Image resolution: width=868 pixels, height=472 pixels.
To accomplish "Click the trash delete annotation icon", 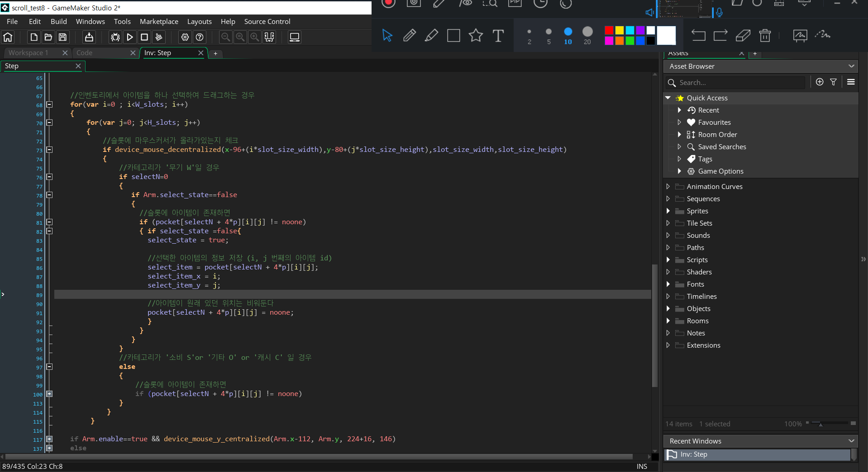I will click(x=765, y=35).
